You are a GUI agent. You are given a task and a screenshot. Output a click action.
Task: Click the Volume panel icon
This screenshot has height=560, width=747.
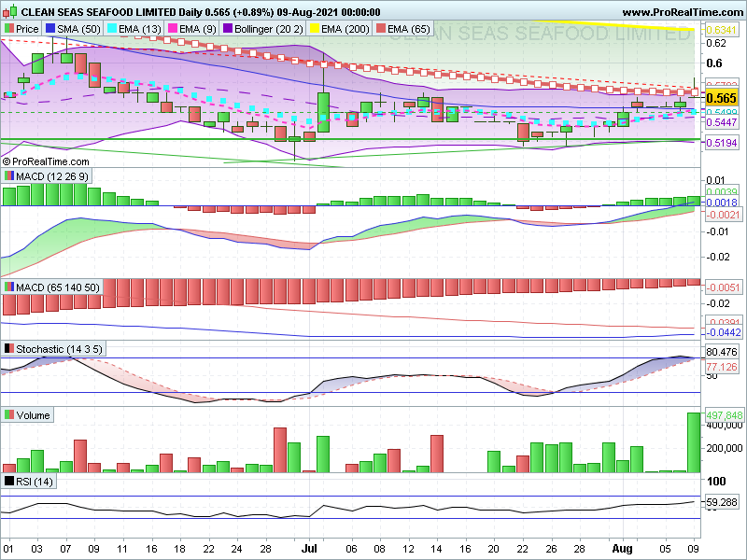tap(9, 414)
